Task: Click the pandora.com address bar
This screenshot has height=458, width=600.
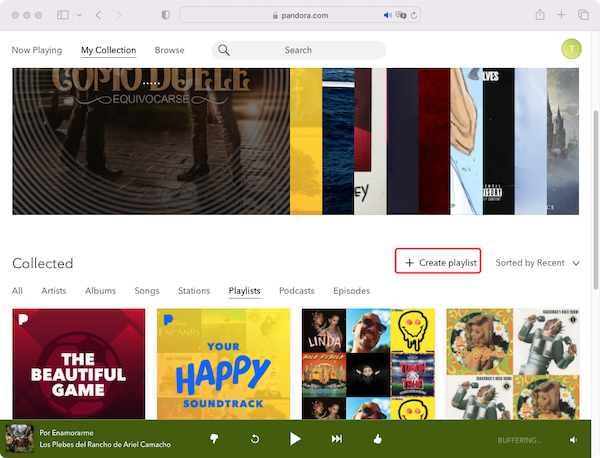Action: 300,15
